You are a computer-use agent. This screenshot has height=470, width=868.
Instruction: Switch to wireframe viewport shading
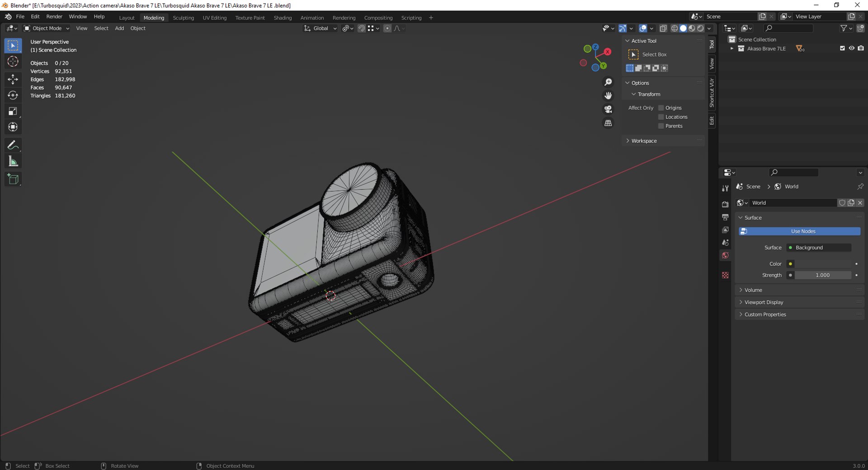(674, 28)
